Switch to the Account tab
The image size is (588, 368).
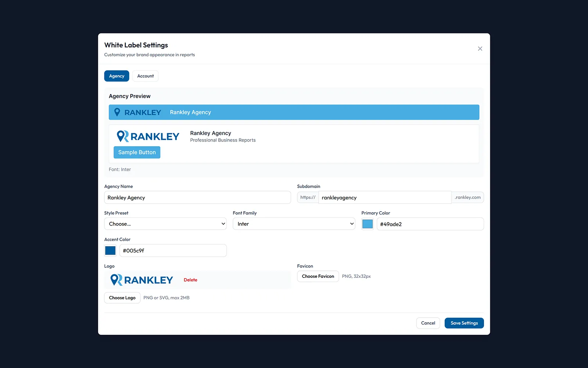click(145, 76)
